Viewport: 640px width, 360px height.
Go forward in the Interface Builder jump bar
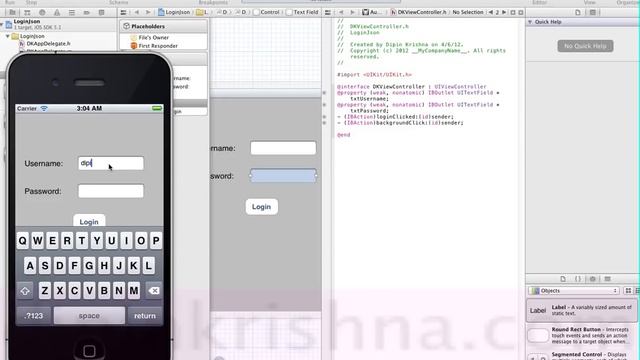[148, 12]
